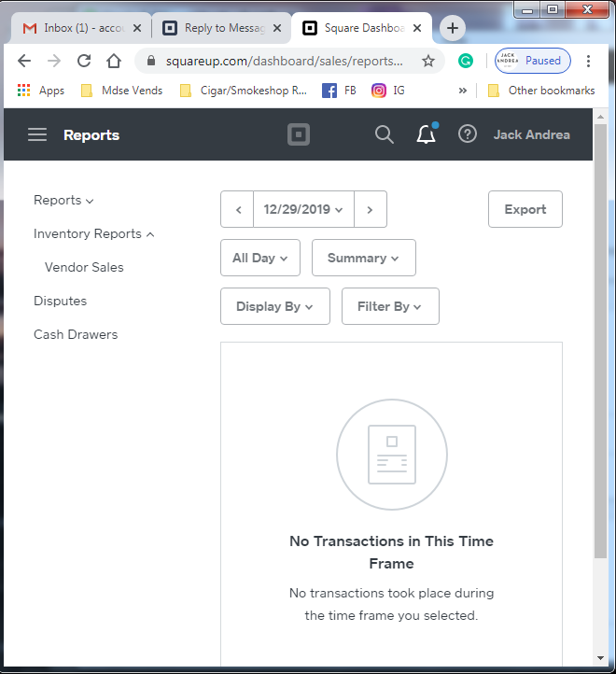Switch to the Inbox Gmail tab
616x674 pixels.
pyautogui.click(x=77, y=28)
